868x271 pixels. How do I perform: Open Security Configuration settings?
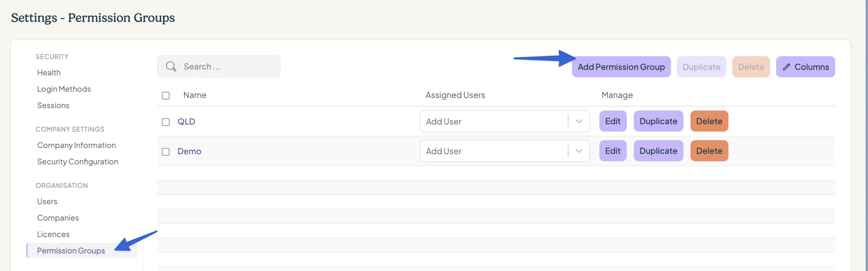77,162
